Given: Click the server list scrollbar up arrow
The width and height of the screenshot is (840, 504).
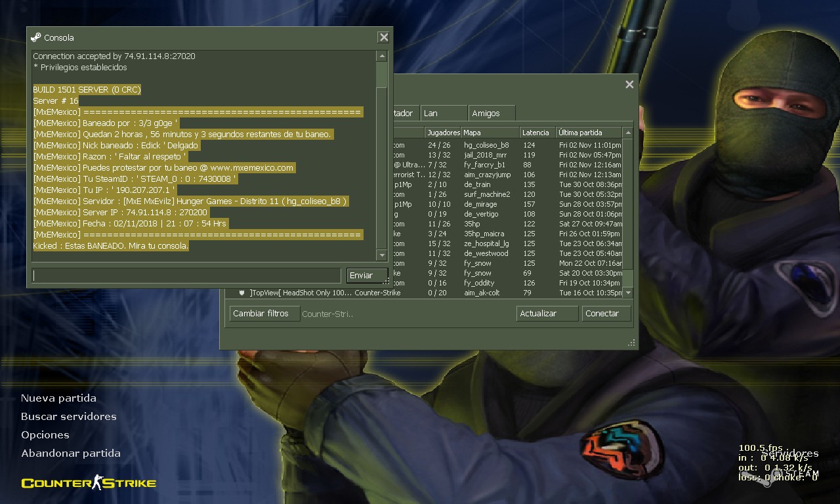Looking at the screenshot, I should [628, 133].
